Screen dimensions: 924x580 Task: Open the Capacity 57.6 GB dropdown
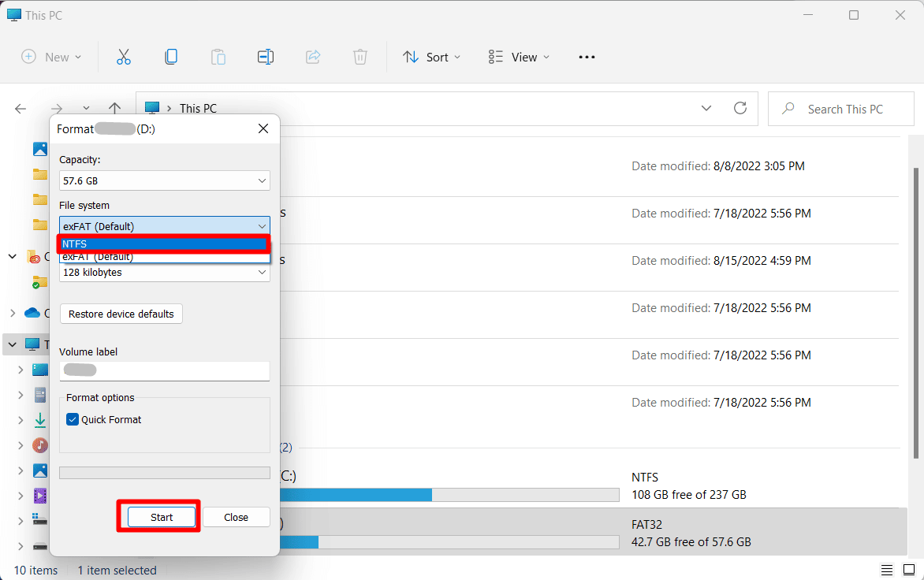click(164, 181)
